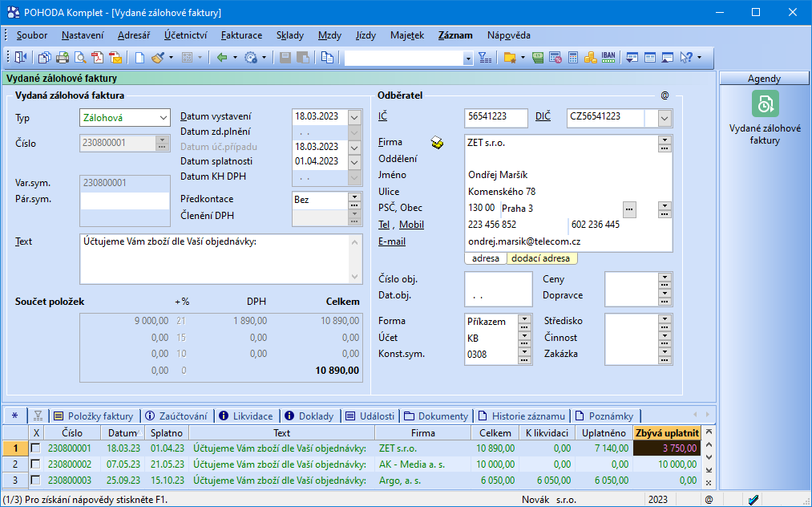Tick the checkbox for invoice 230800002

[x=36, y=464]
